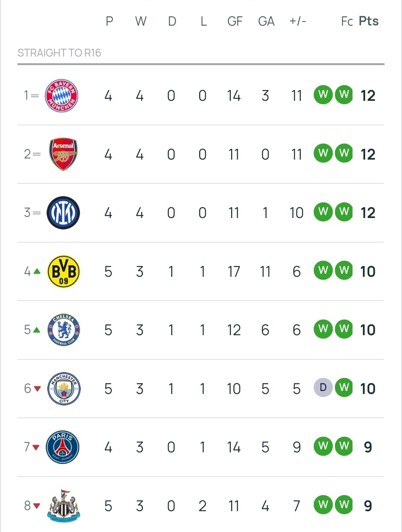Click Dortmund's green position-up arrow

point(37,271)
